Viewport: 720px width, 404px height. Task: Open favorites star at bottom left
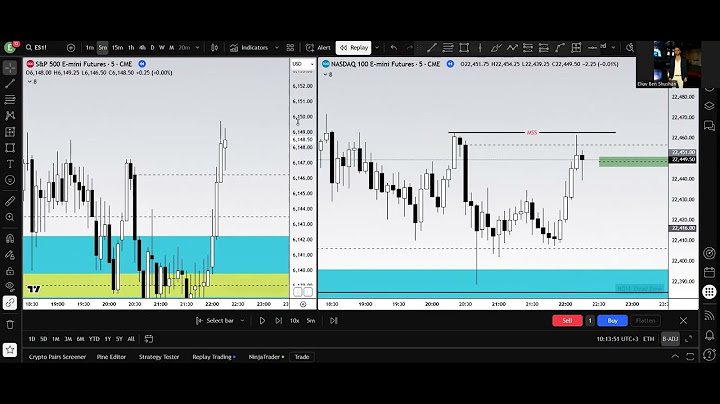(10, 350)
